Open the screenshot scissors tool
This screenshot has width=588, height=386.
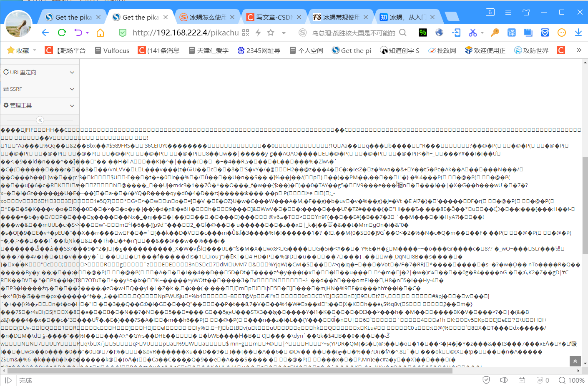click(x=473, y=32)
